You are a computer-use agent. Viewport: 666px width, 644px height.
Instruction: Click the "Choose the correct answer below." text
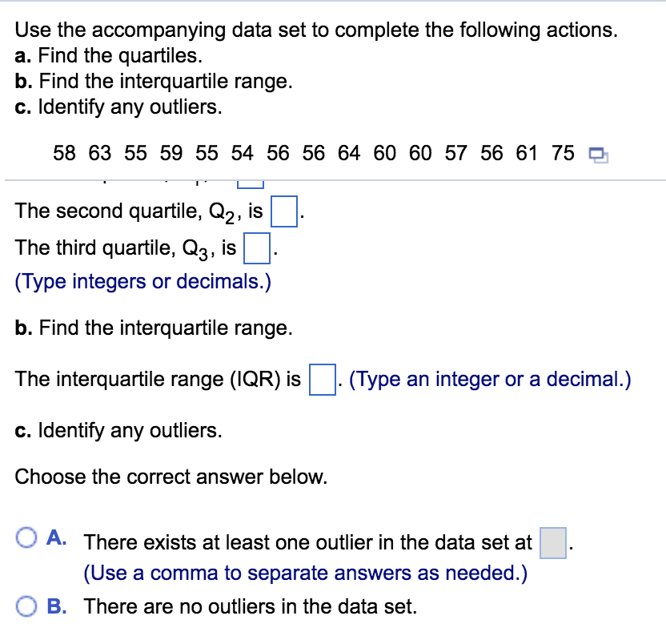point(171,477)
